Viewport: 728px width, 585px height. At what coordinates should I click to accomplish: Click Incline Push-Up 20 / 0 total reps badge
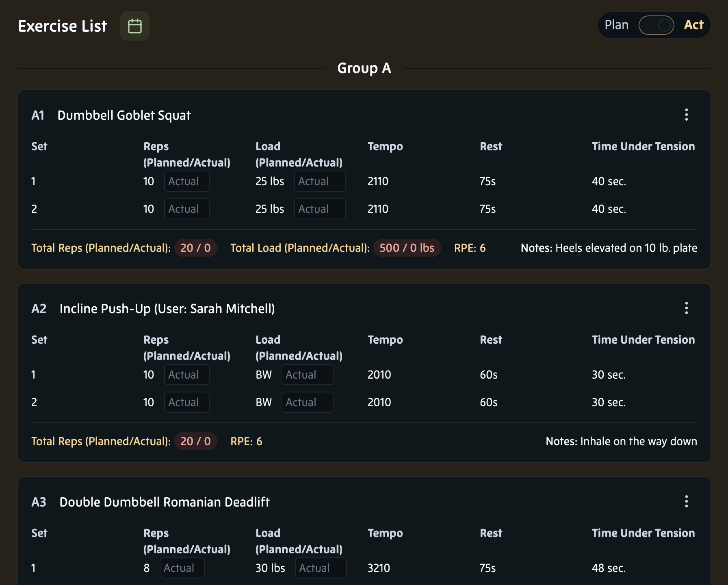point(195,441)
